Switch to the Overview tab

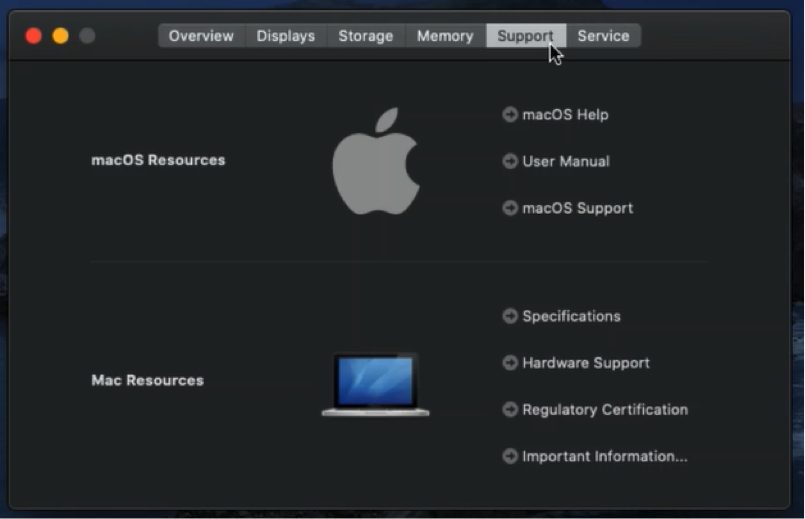point(201,36)
